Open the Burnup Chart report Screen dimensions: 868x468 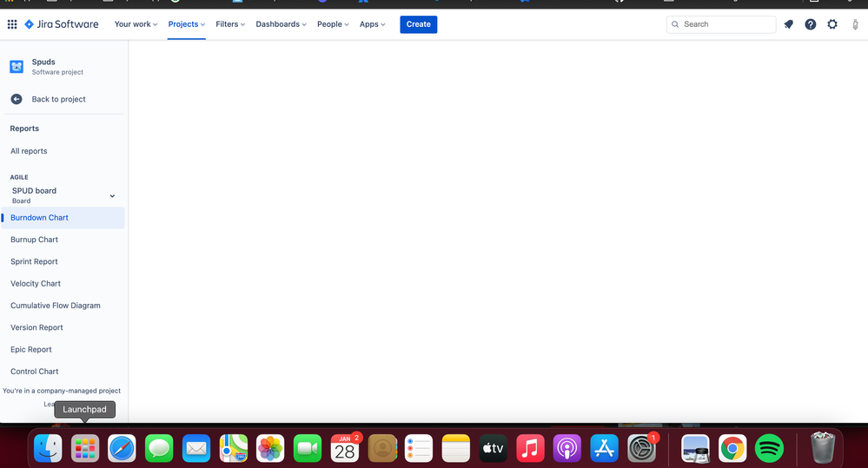35,240
